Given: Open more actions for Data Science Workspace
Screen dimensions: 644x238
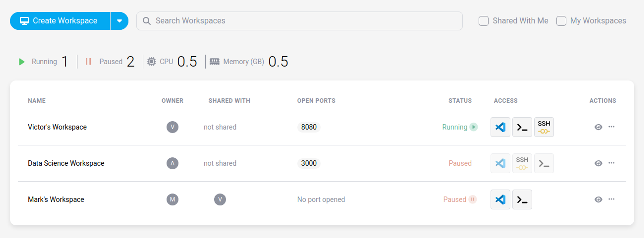Looking at the screenshot, I should [612, 163].
